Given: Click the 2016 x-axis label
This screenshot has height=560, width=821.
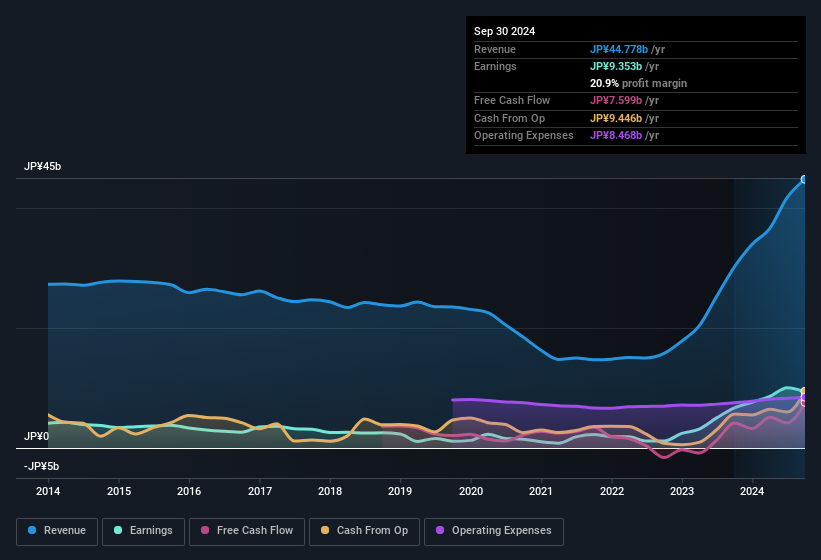Looking at the screenshot, I should (189, 491).
